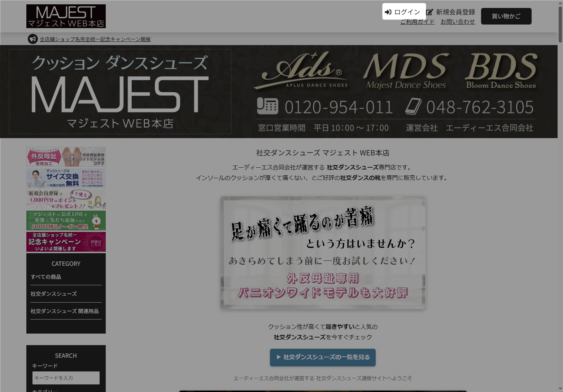
Task: Open the ログイン link
Action: pos(407,12)
